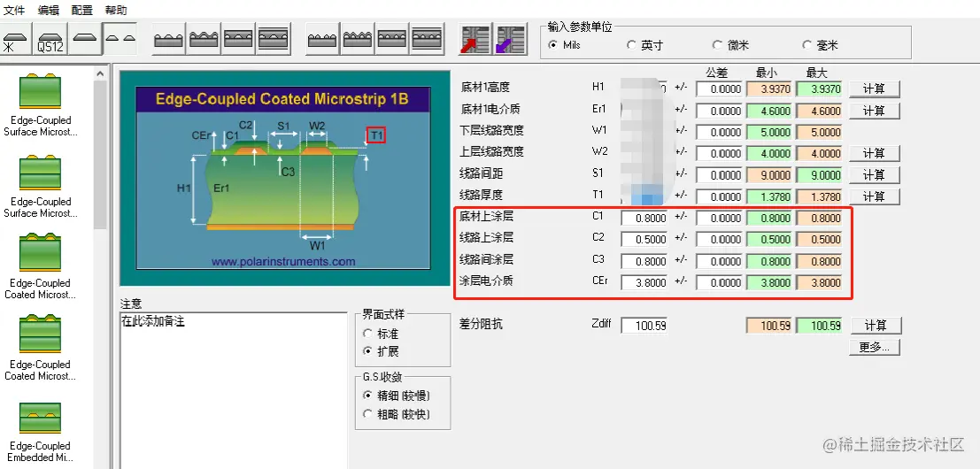Click the www.polarinstruments.com link in diagram
The width and height of the screenshot is (980, 469).
tap(283, 262)
